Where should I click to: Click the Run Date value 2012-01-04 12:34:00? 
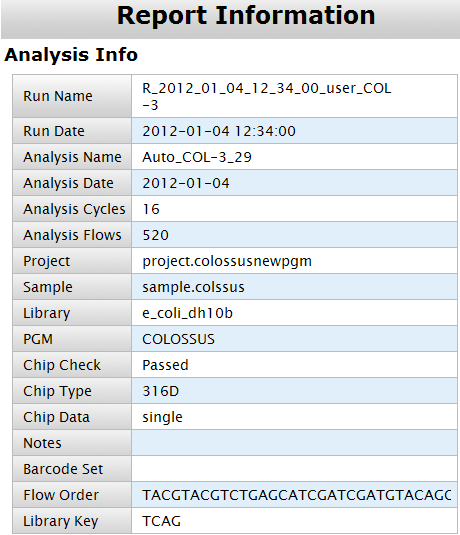pyautogui.click(x=219, y=131)
